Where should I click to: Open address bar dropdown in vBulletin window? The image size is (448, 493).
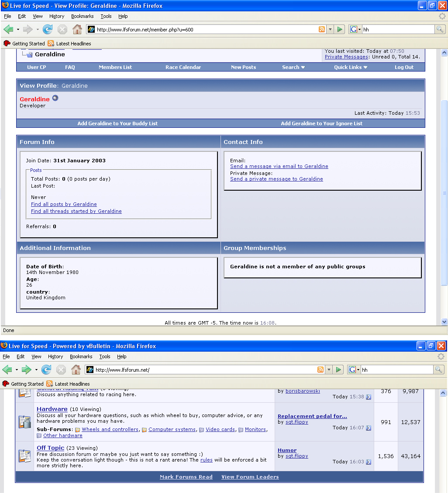[329, 370]
